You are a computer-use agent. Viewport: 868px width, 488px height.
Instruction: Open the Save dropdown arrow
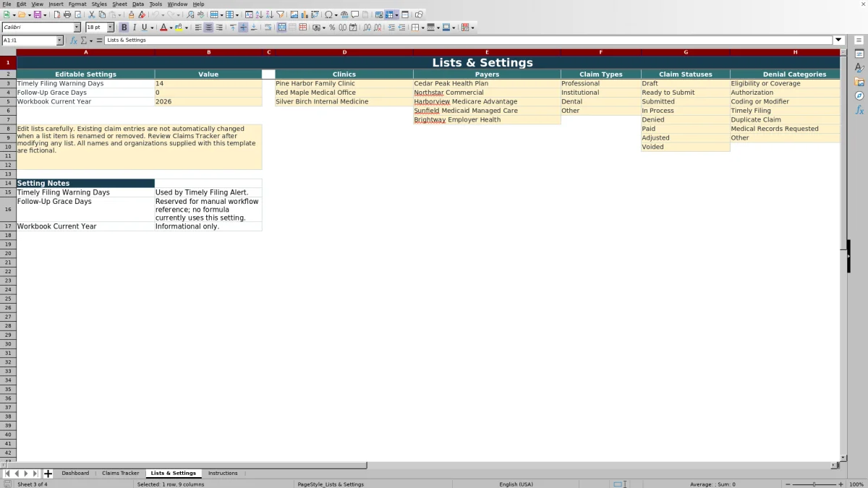click(x=45, y=14)
